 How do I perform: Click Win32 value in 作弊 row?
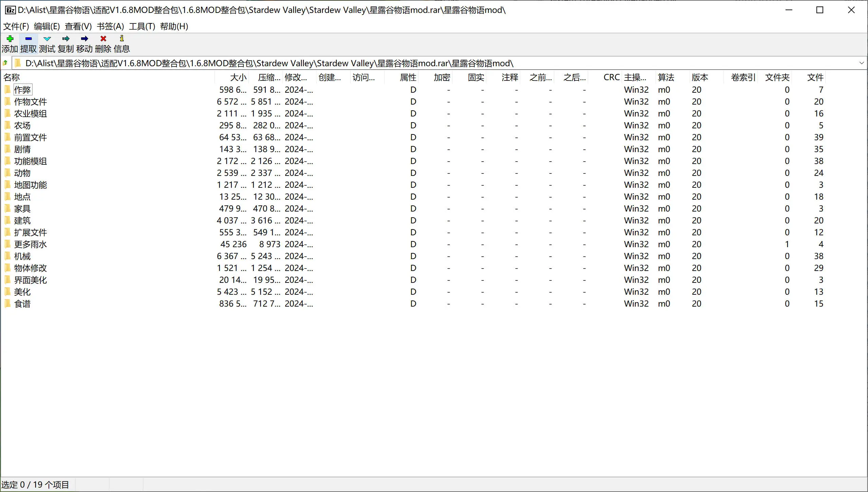[x=636, y=90]
